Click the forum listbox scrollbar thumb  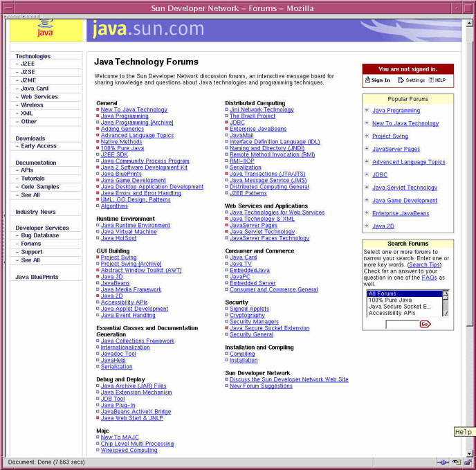pos(446,298)
